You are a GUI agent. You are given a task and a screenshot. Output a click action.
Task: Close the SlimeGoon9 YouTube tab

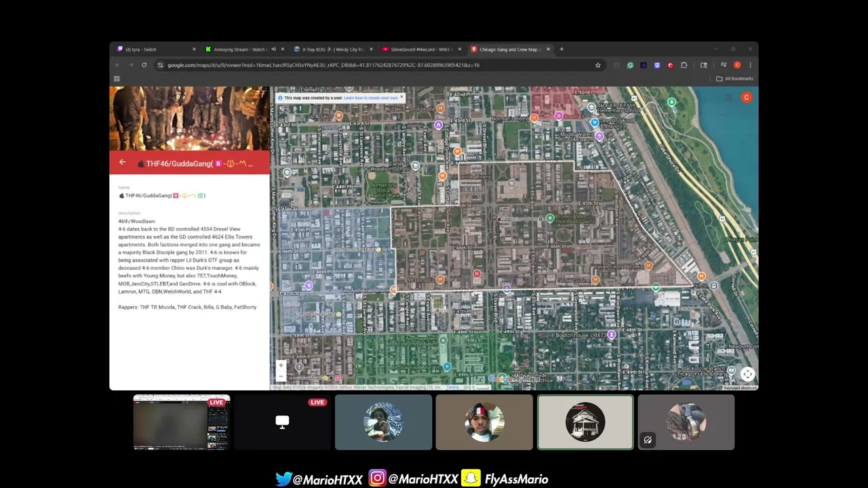tap(460, 49)
